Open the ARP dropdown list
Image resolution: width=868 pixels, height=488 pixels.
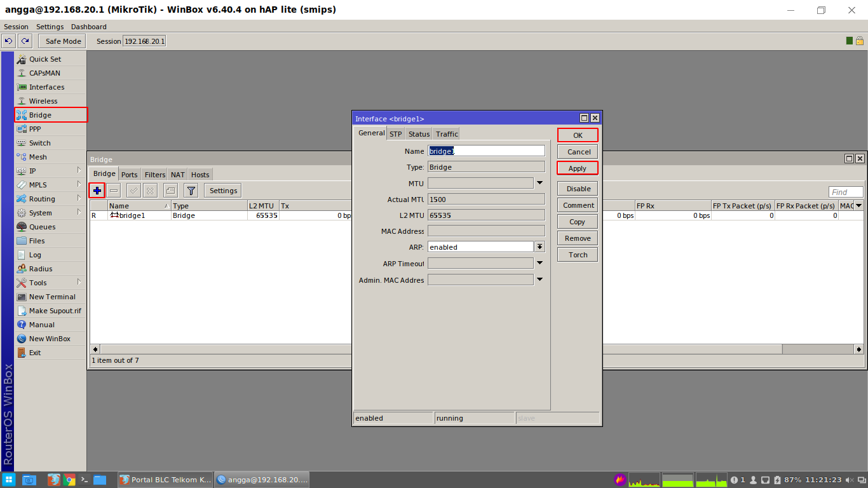pos(539,247)
